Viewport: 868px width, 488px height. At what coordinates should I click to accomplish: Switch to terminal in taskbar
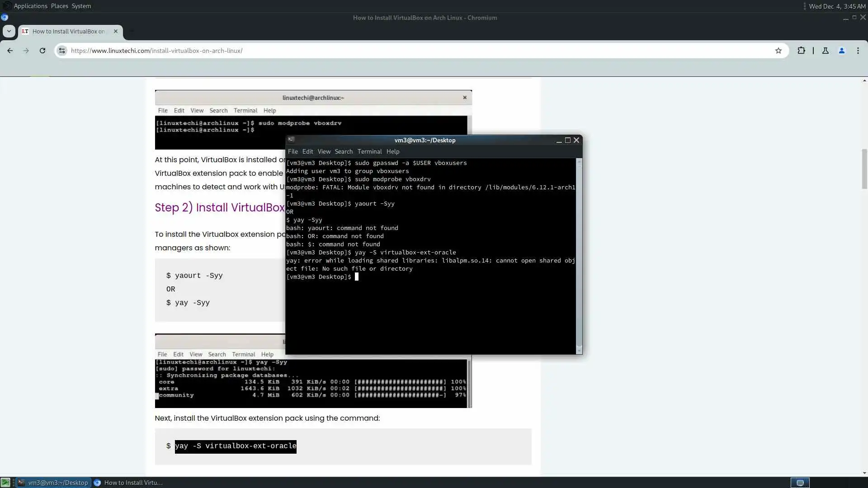(53, 483)
